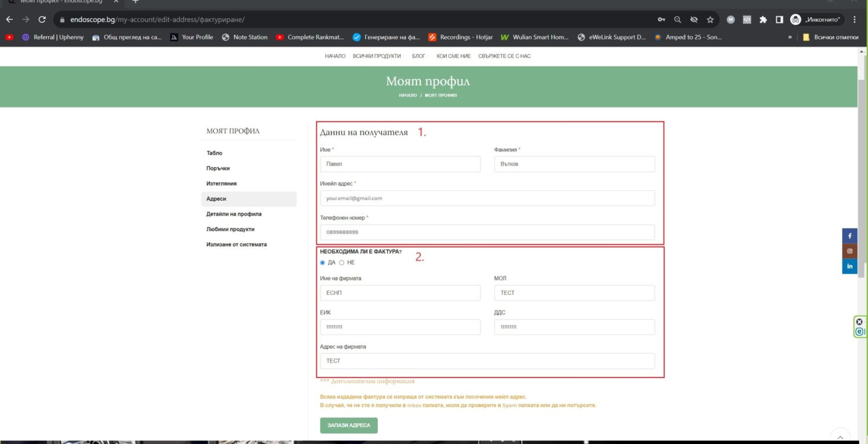Click the browser address bar URL
Screen dimensions: 868x444
point(157,20)
